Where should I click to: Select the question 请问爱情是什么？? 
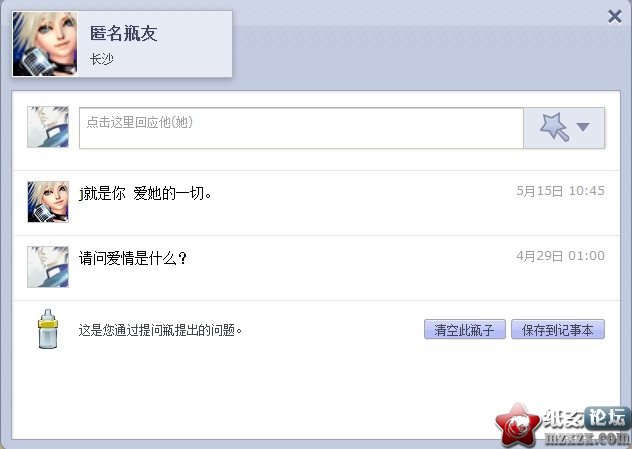click(133, 258)
